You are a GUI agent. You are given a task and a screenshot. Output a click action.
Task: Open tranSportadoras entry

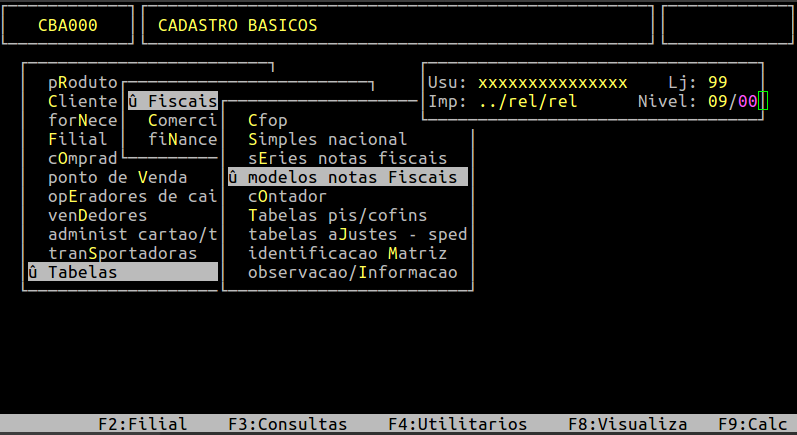pos(123,253)
